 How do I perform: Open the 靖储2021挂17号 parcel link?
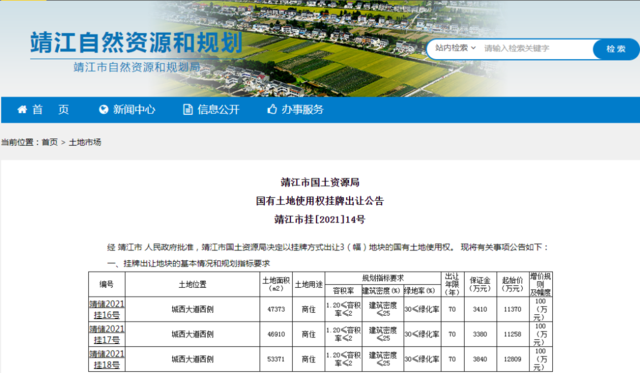(x=107, y=334)
